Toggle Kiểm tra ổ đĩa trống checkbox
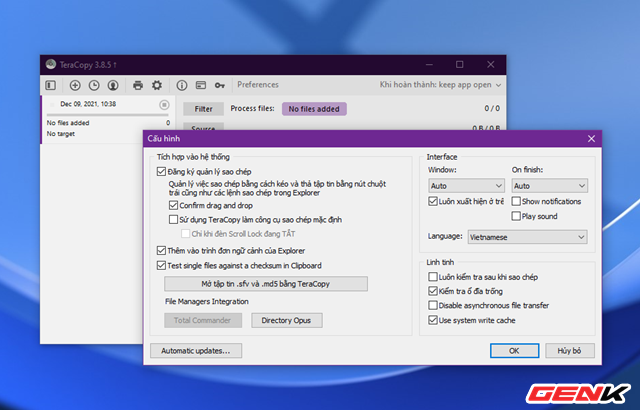This screenshot has height=410, width=640. click(433, 291)
